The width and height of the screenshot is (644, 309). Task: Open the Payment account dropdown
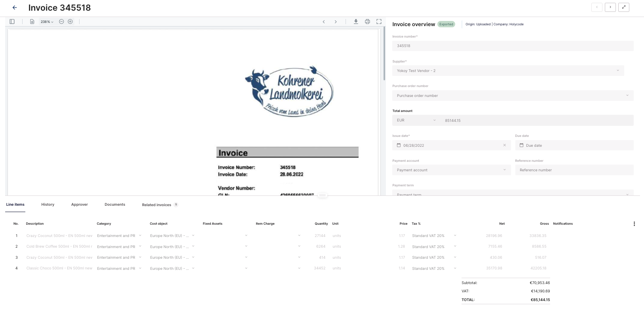452,170
